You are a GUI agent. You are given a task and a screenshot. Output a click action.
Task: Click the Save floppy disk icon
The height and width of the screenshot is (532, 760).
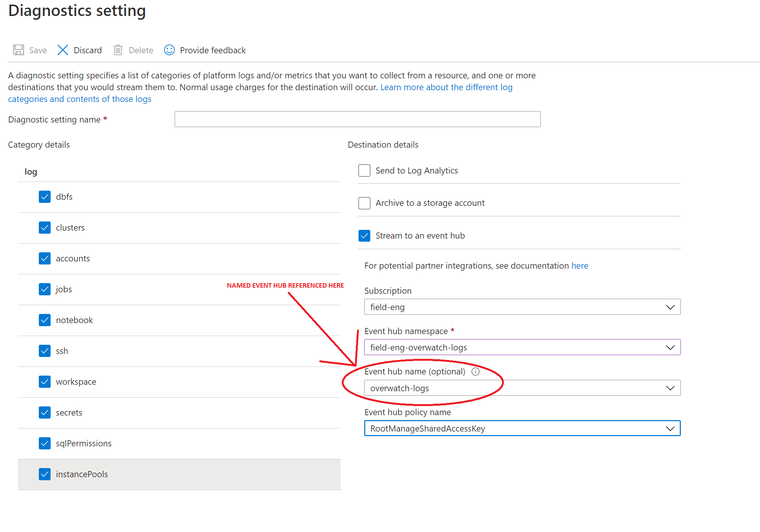tap(19, 50)
